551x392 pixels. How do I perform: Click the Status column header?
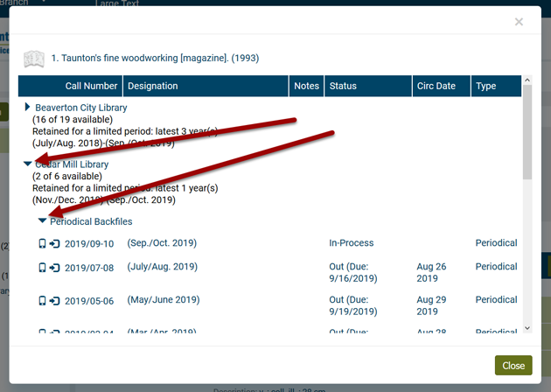tap(368, 86)
